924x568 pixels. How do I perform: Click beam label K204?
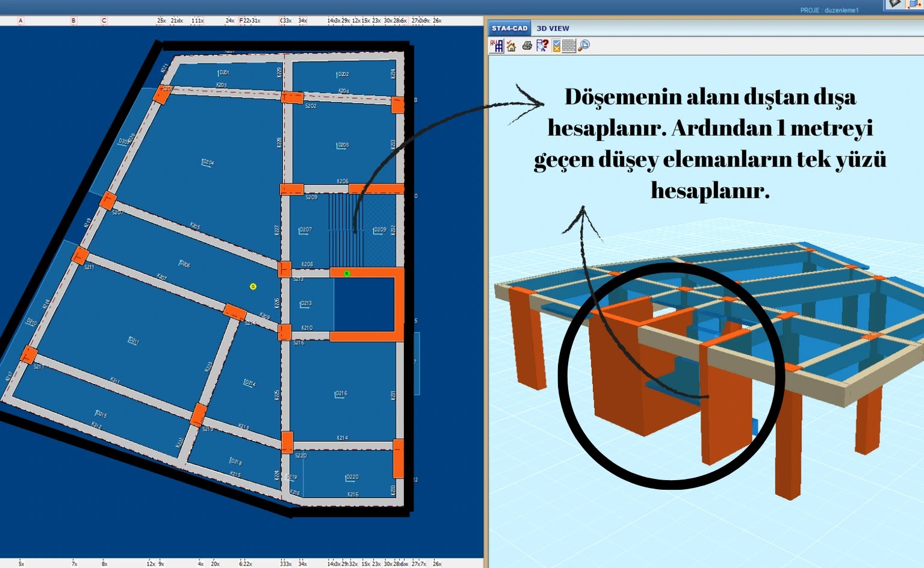pos(343,91)
